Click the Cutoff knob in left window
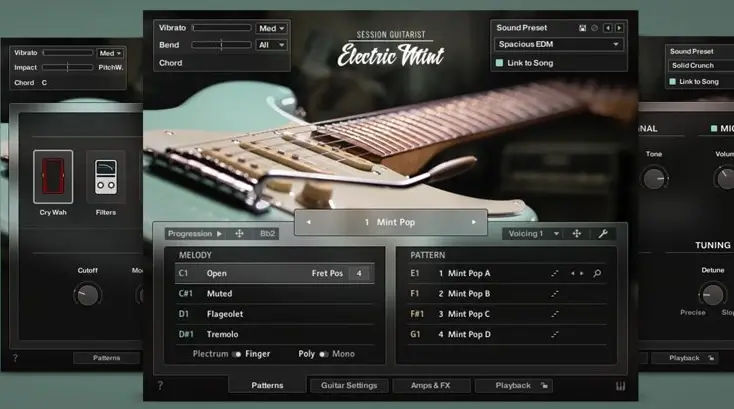734x409 pixels. point(88,295)
